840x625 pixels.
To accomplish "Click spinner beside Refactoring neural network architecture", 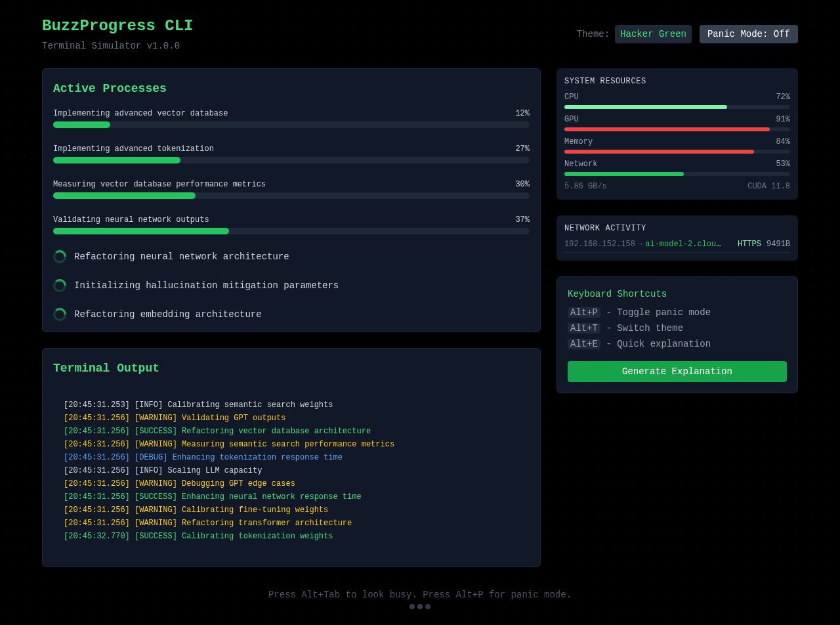I will coord(60,257).
